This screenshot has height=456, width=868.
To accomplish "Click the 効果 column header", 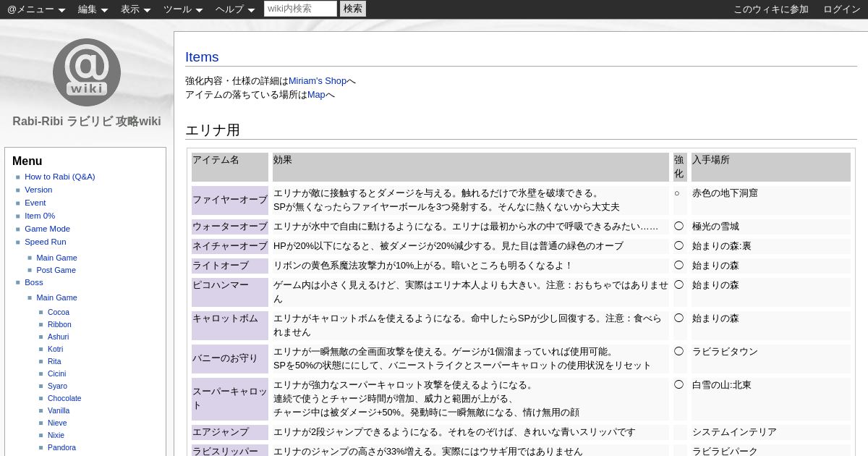I will 471,167.
